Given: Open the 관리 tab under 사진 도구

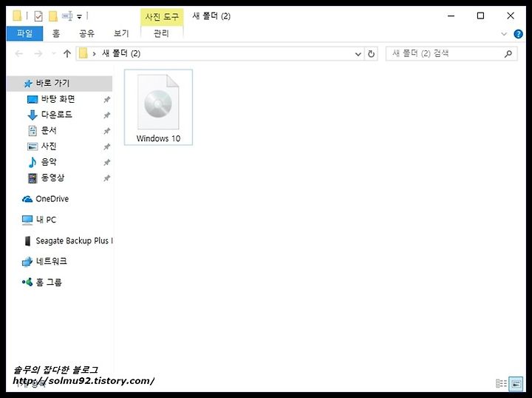Looking at the screenshot, I should [x=161, y=33].
